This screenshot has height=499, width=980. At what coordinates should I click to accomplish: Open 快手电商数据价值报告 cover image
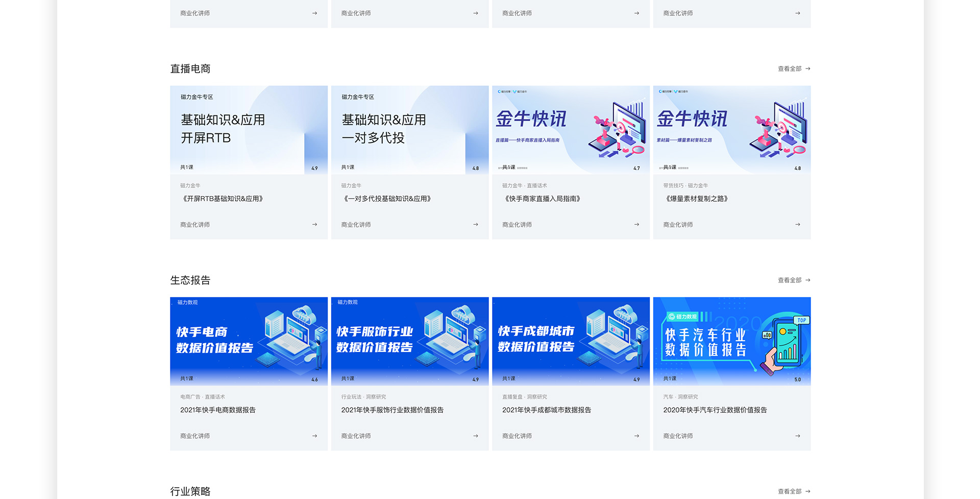click(249, 341)
